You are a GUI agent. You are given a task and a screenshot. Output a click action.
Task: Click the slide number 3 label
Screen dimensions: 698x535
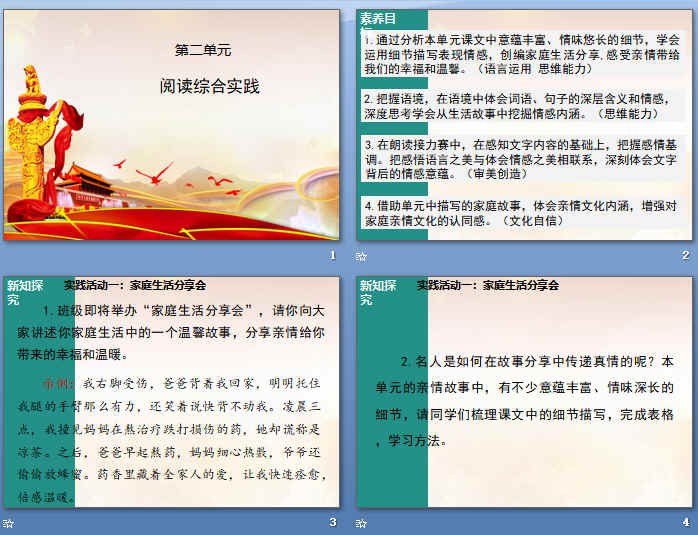click(332, 522)
